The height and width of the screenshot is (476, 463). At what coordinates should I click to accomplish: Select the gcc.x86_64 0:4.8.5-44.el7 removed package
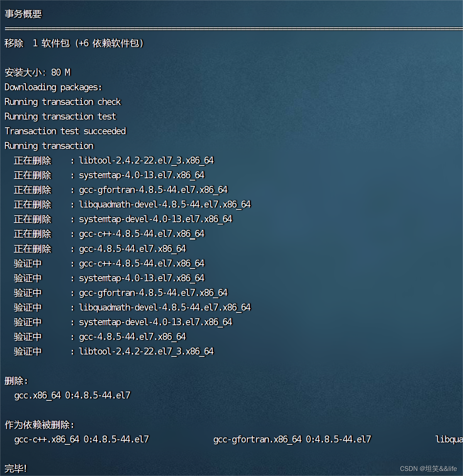pyautogui.click(x=73, y=395)
